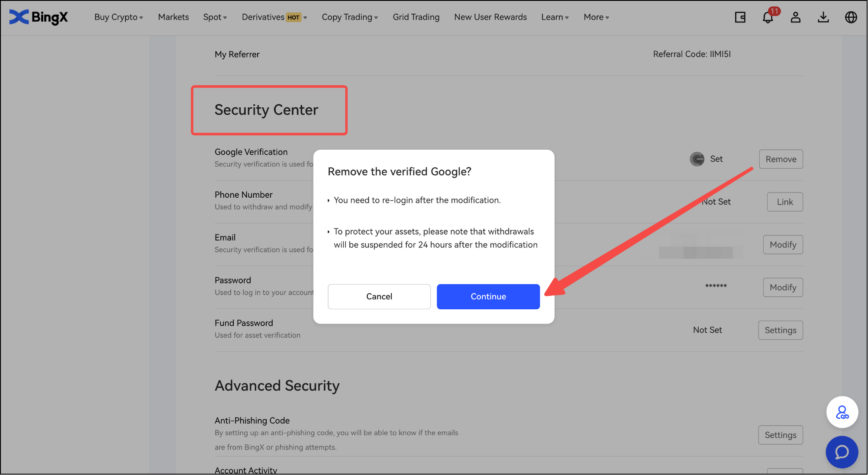The width and height of the screenshot is (868, 475).
Task: Click the download app icon
Action: click(823, 17)
